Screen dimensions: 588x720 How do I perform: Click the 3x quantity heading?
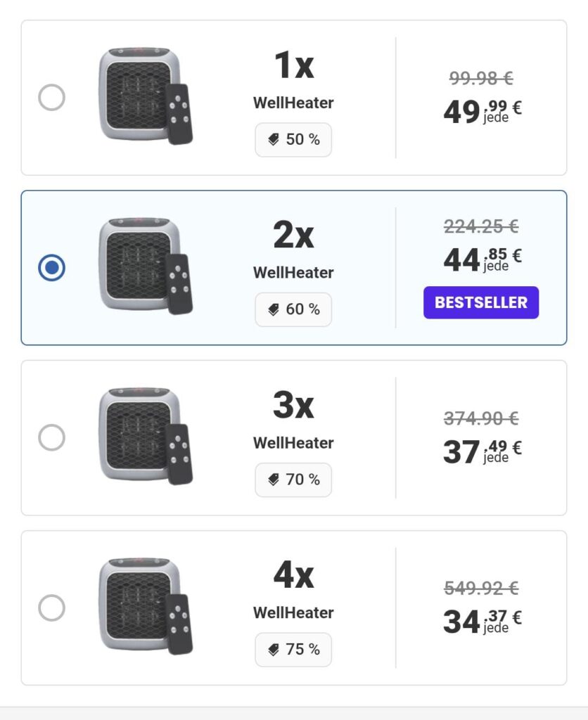293,406
